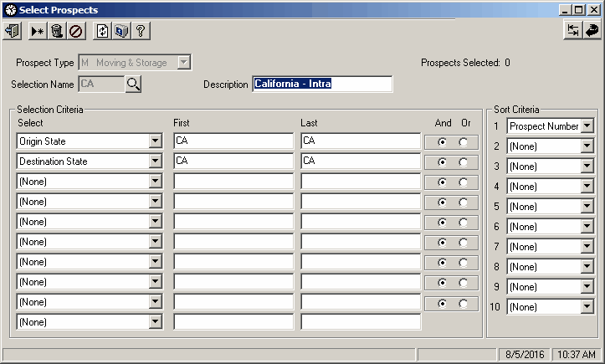Open sort criteria 9 dropdown
Viewport: 605px width, 364px height.
point(587,286)
